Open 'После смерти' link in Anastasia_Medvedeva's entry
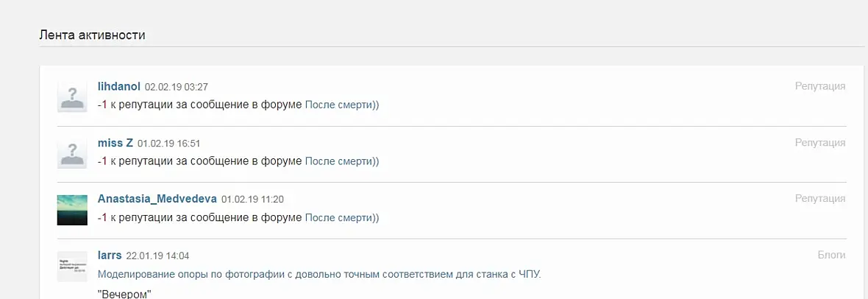This screenshot has width=868, height=299. coord(338,217)
